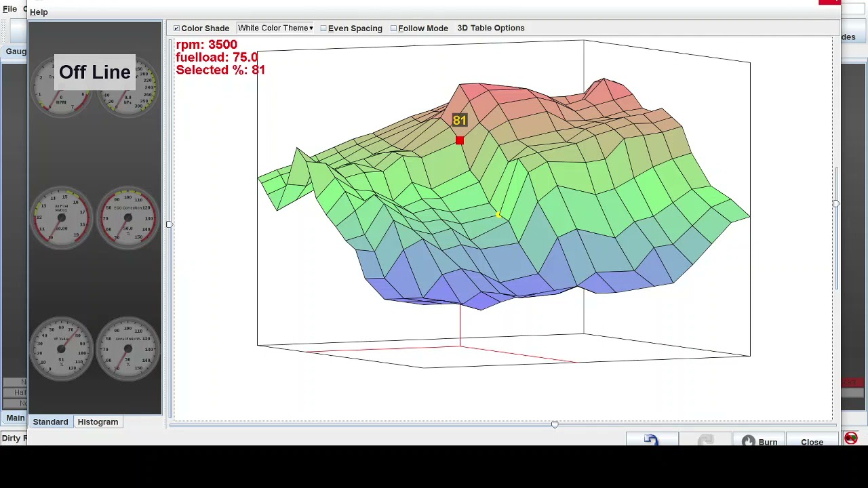Screen dimensions: 868x488
Task: Click the 'Selected %: 81' readout text
Action: click(x=220, y=70)
